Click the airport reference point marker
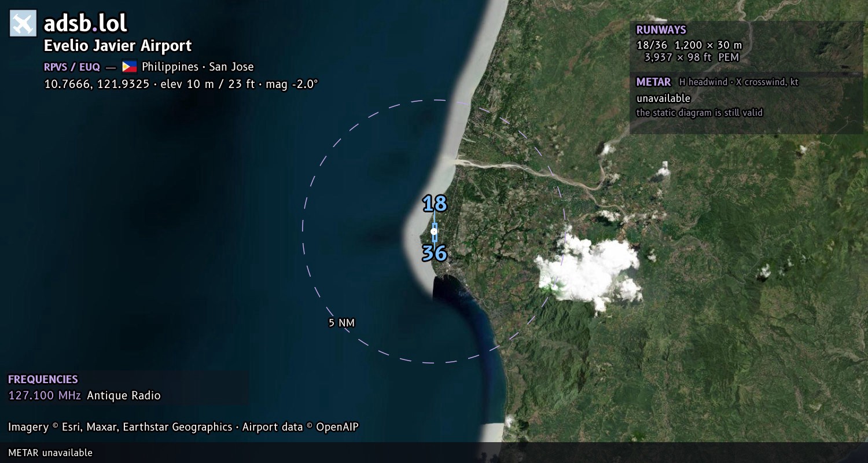 click(434, 231)
